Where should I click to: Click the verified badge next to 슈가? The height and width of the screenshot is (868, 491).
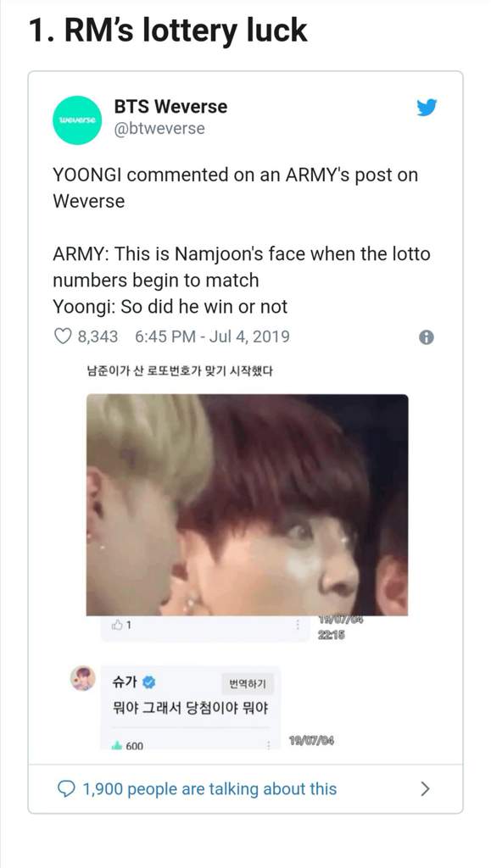click(149, 682)
